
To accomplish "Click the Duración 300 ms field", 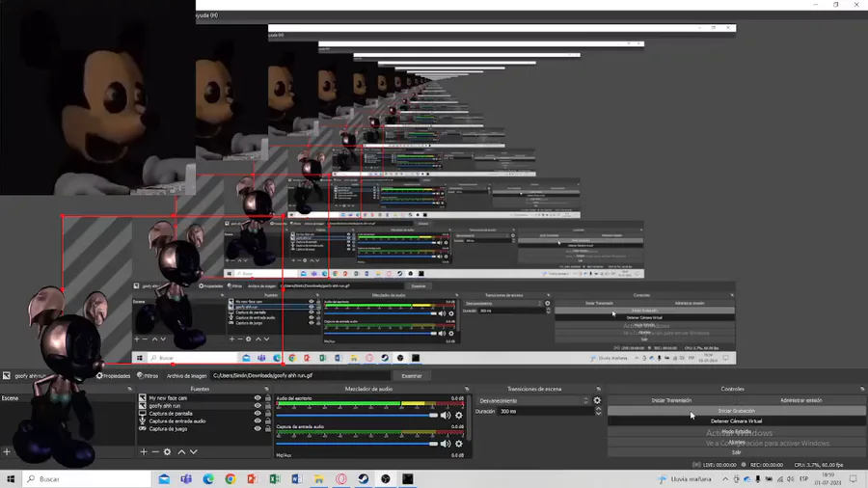I will [x=545, y=412].
